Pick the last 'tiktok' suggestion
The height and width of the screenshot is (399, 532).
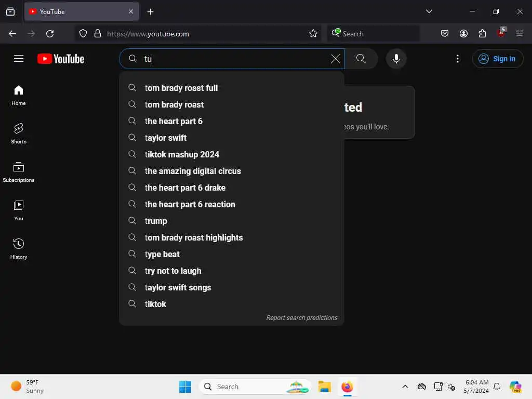click(x=232, y=304)
